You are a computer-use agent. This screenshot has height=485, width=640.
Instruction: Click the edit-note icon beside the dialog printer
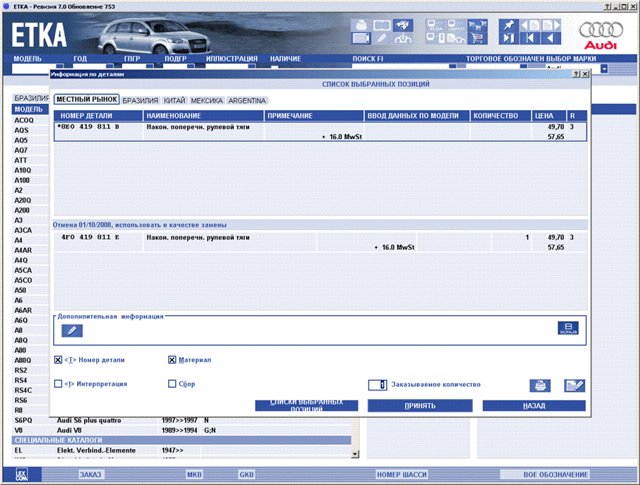click(x=575, y=385)
